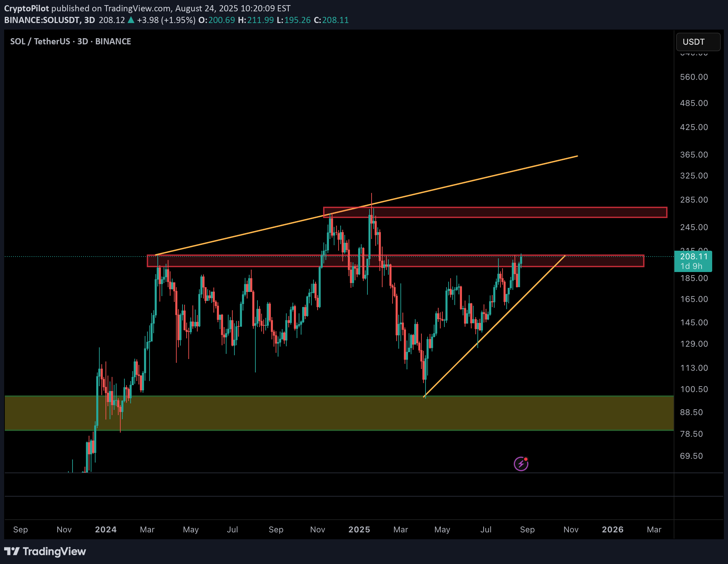Viewport: 728px width, 564px height.
Task: Click the 88.50 price axis label
Action: pyautogui.click(x=691, y=412)
